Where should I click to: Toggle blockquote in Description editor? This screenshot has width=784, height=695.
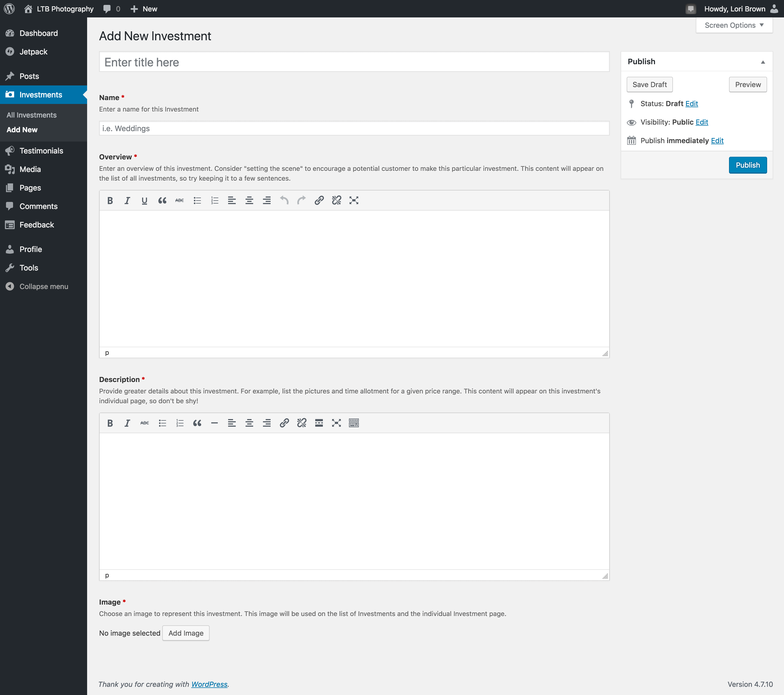point(197,423)
